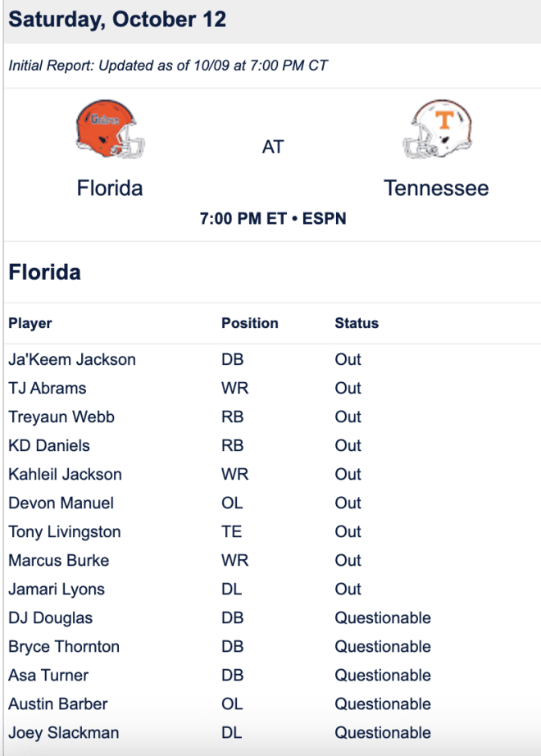Image resolution: width=541 pixels, height=756 pixels.
Task: Select Kahleil Jackson's name
Action: tap(65, 474)
